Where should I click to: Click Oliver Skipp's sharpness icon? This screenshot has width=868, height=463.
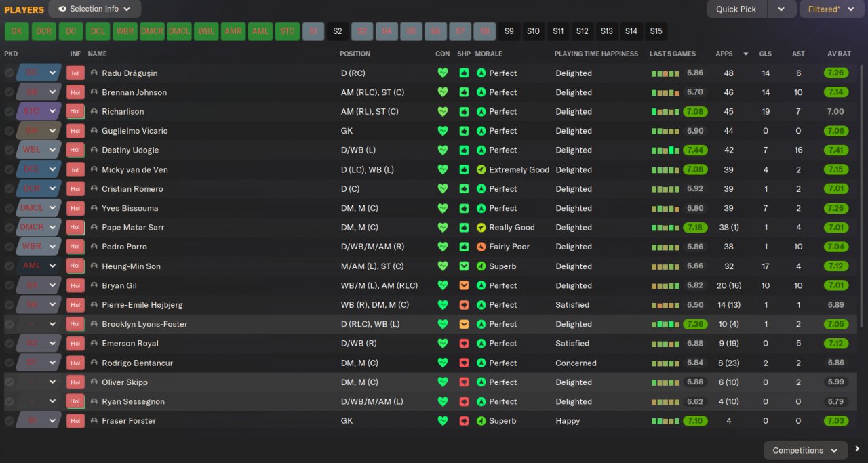(464, 382)
